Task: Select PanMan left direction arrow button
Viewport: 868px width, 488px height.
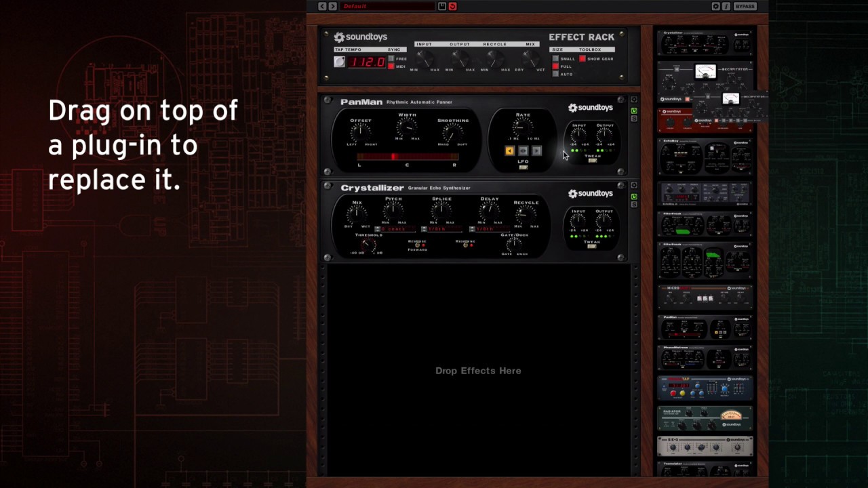Action: point(509,151)
